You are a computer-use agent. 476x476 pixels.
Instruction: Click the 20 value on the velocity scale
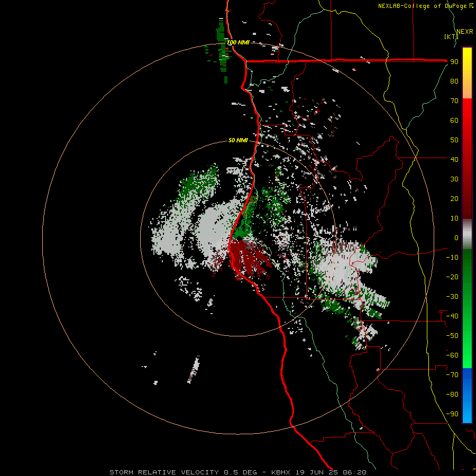click(x=454, y=198)
